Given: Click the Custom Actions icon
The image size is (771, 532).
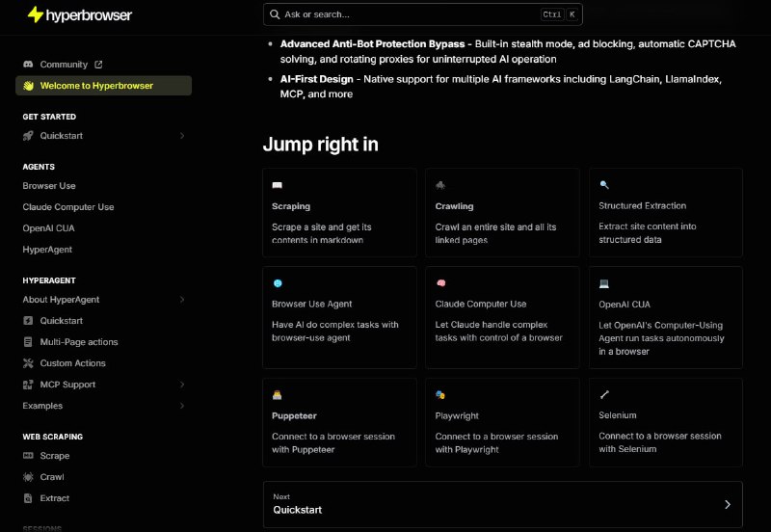Looking at the screenshot, I should 29,363.
